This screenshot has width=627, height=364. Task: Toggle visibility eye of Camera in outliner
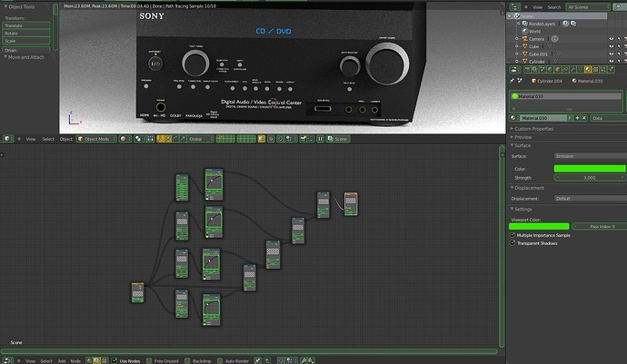(611, 39)
